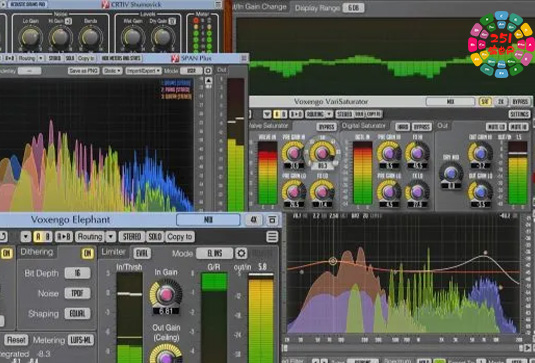Click the VariSaturator preset name field
Viewport: 535px width, 363px height.
(x=450, y=102)
